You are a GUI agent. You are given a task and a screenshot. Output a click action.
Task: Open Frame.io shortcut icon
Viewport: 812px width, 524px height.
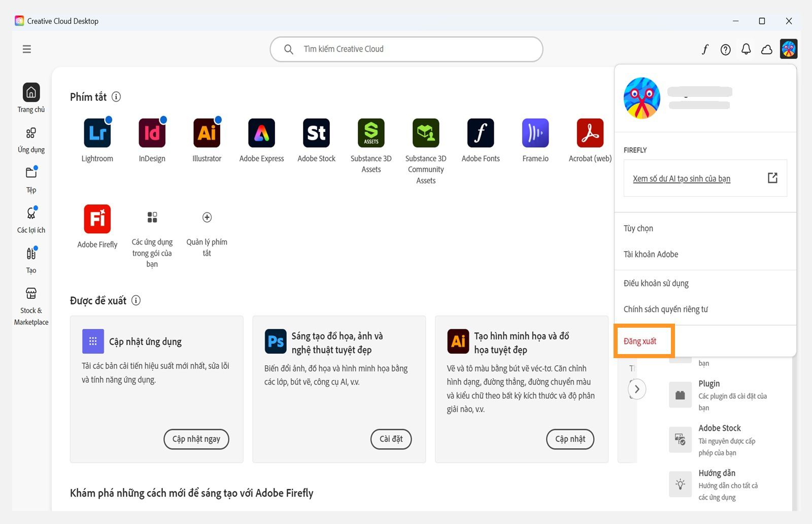click(x=535, y=133)
